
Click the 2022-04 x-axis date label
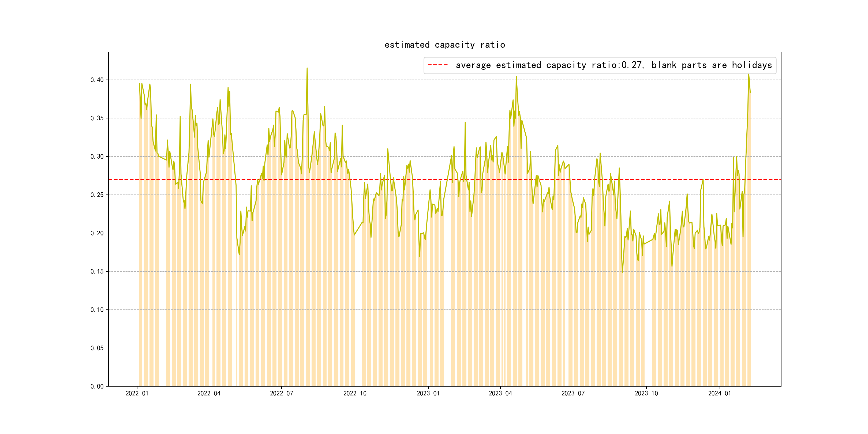point(209,393)
